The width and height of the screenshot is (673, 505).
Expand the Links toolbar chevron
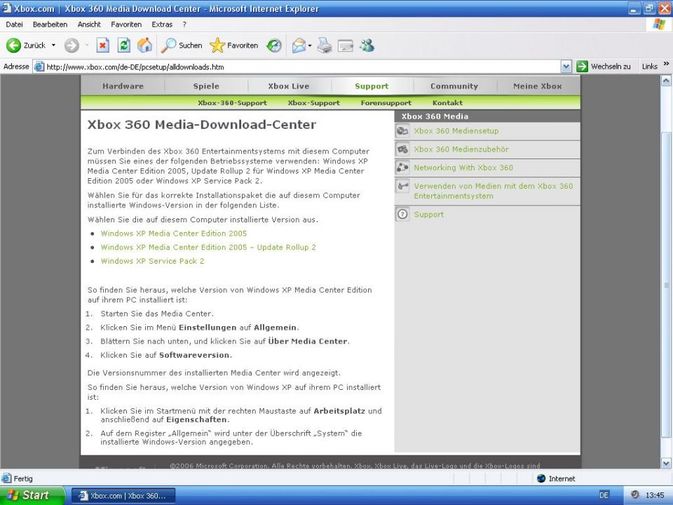tap(666, 64)
